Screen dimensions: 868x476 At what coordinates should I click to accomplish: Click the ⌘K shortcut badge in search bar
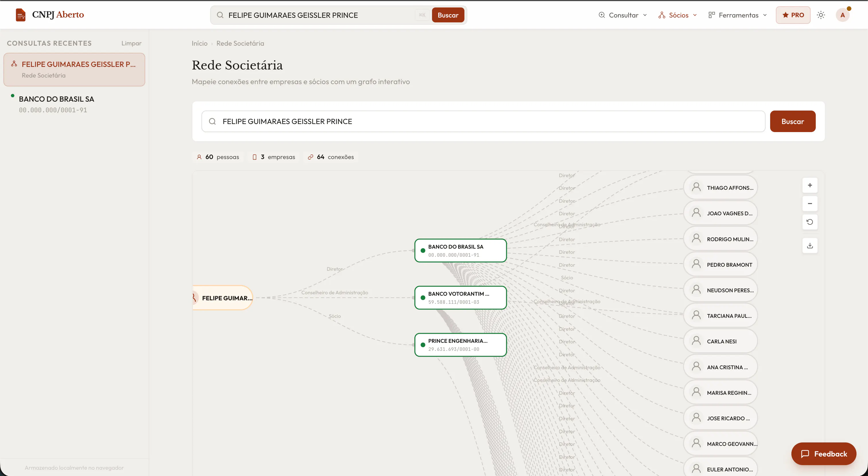pos(422,15)
